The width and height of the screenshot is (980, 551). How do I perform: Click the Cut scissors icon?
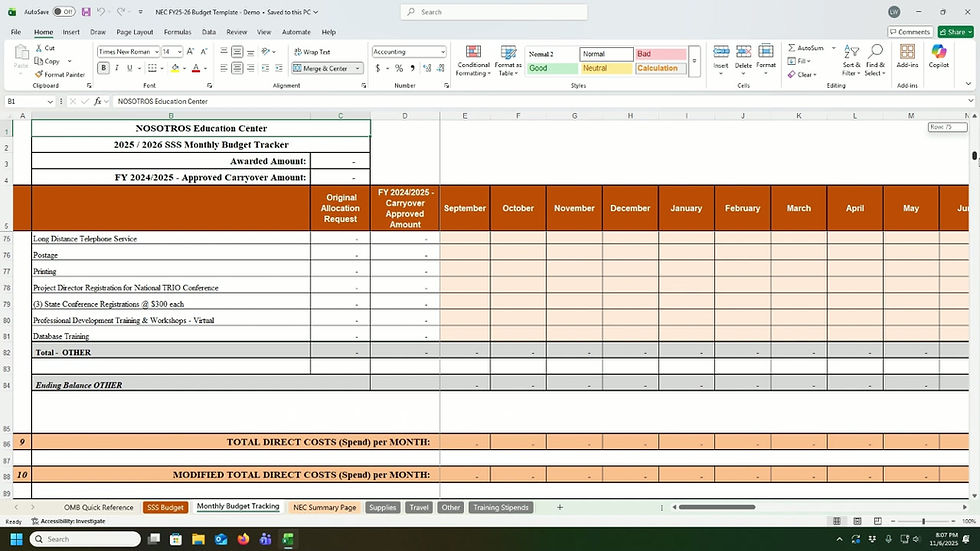[x=39, y=48]
